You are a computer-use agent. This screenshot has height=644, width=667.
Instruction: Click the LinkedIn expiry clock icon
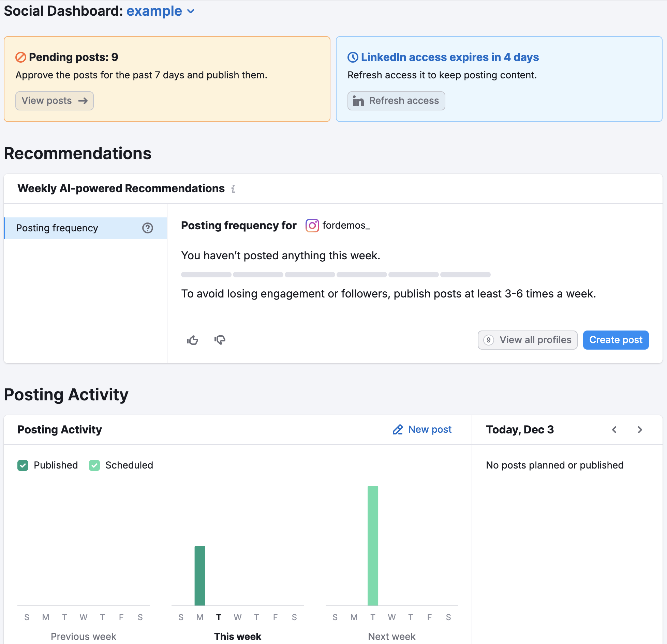tap(353, 57)
